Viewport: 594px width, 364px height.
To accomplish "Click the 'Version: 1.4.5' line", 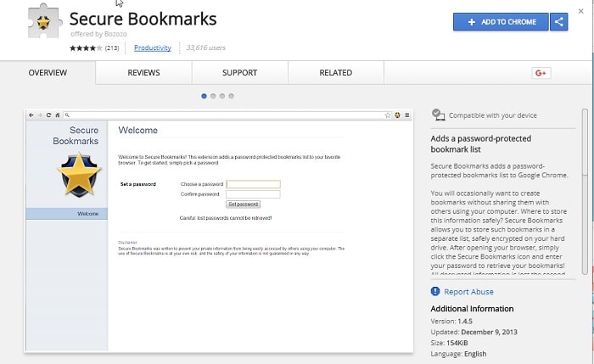I will (x=451, y=322).
